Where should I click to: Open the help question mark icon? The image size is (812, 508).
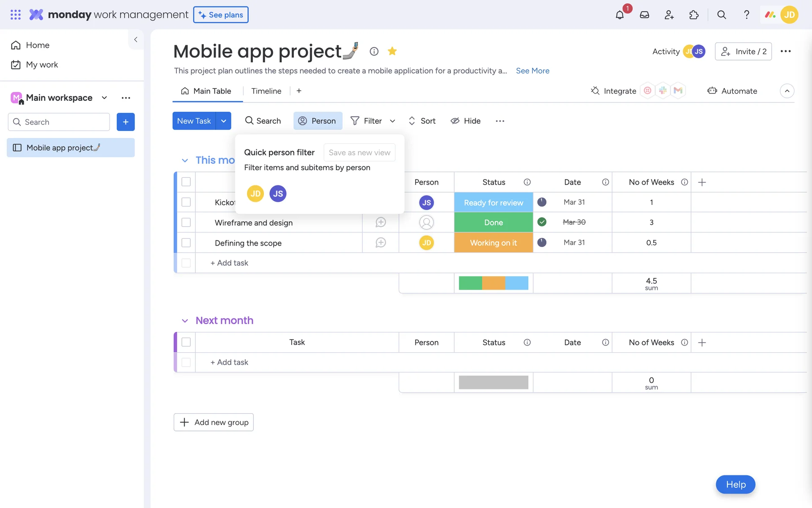pos(746,15)
